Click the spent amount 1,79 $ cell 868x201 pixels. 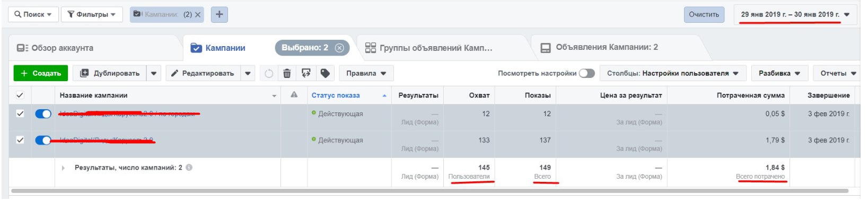point(775,140)
